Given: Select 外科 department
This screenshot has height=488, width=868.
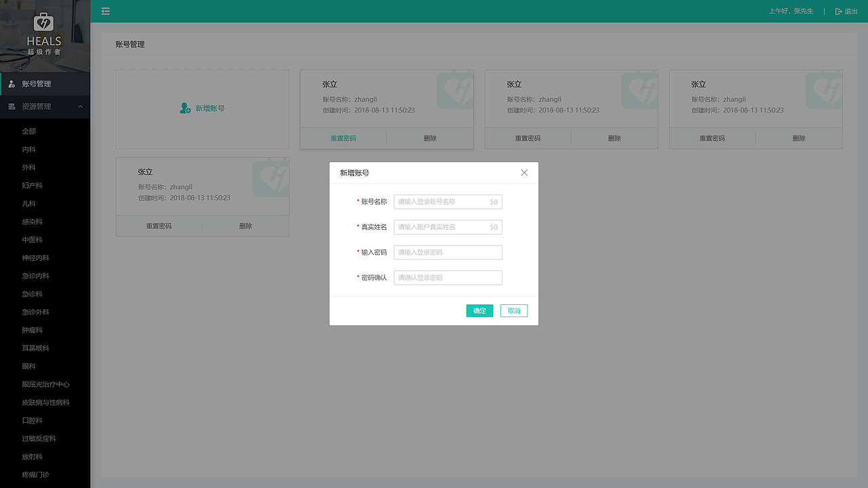Looking at the screenshot, I should tap(29, 167).
